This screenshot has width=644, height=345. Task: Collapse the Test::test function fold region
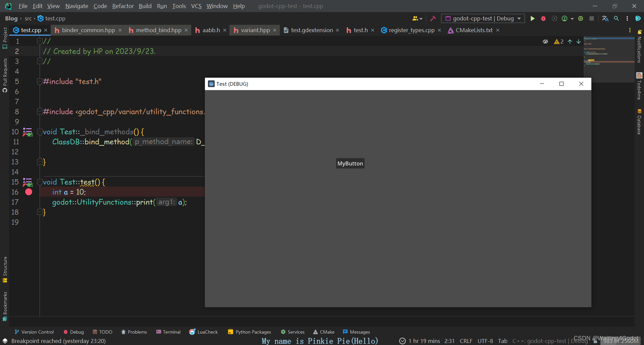coord(40,182)
